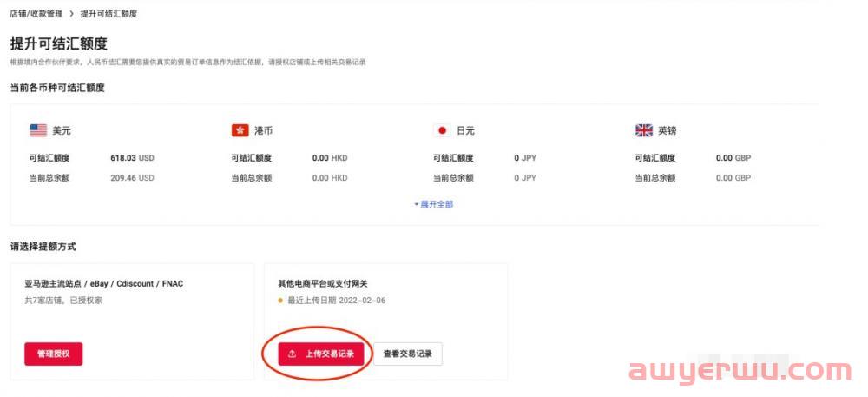Click the 0 JPY settlement quota value

tap(525, 158)
